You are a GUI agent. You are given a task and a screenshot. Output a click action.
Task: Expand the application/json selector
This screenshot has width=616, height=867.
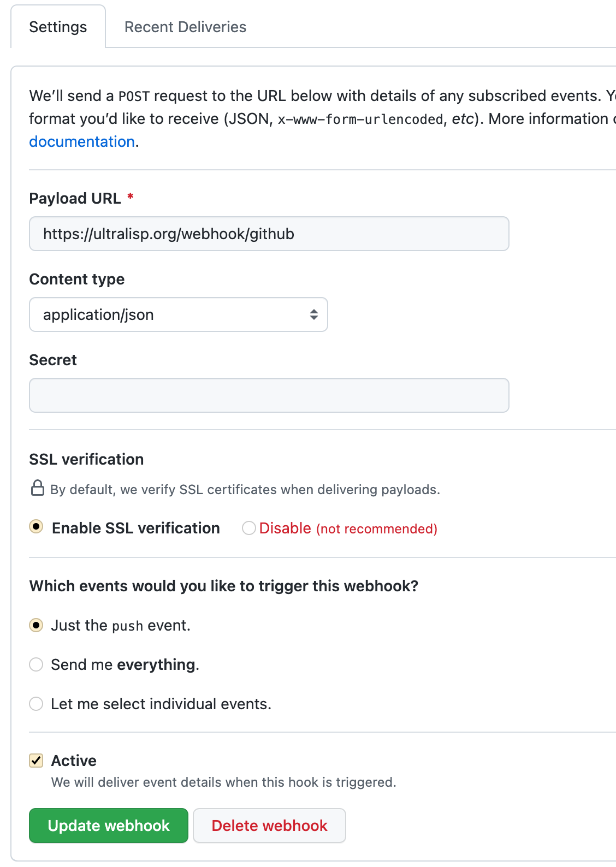pos(179,314)
